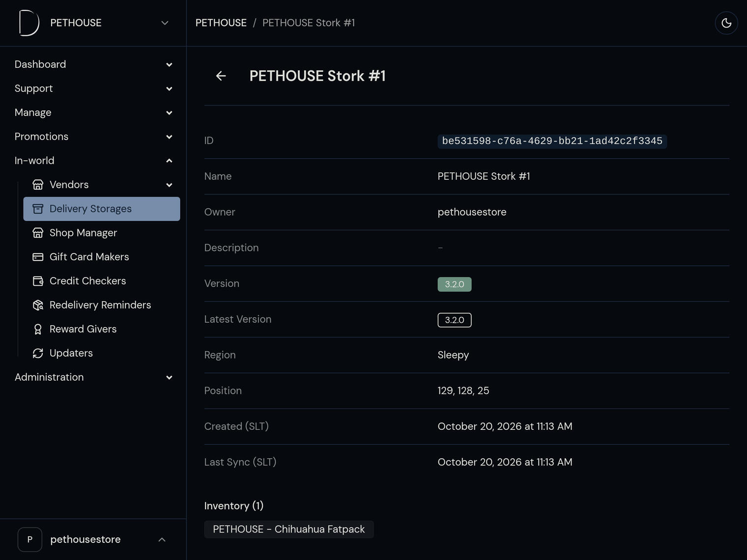747x560 pixels.
Task: Go back using the left arrow
Action: [221, 76]
